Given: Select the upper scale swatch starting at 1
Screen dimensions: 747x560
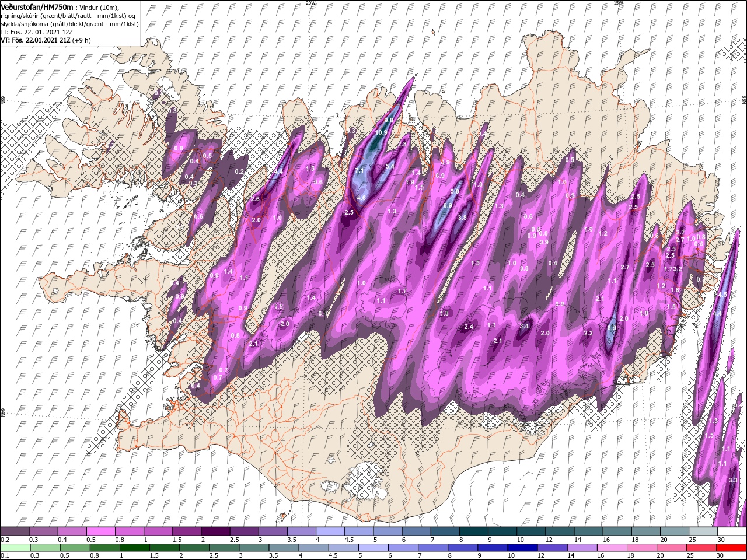Looking at the screenshot, I should point(158,531).
